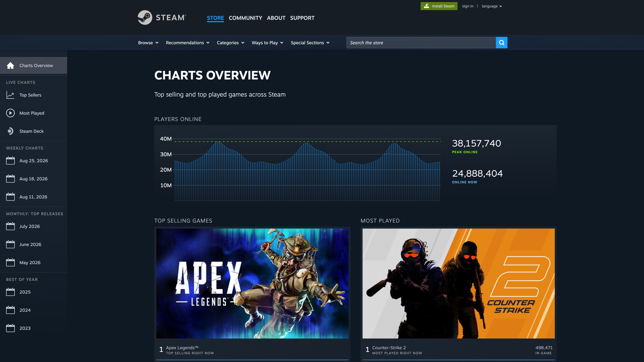The image size is (644, 362).
Task: Click calendar icon for Aug 18, 2026
Action: coord(10,179)
